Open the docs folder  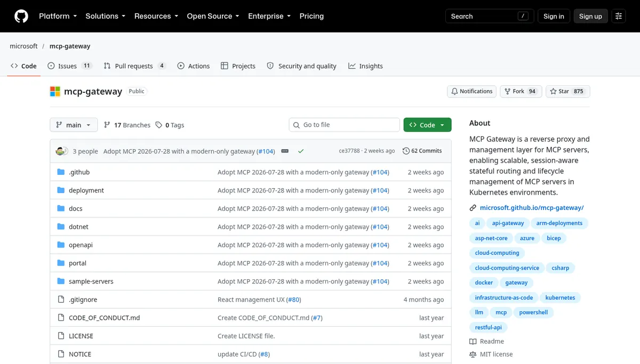pos(75,208)
